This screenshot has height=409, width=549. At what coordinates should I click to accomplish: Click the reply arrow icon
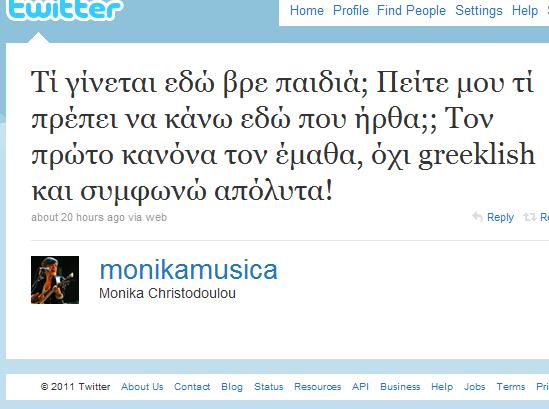click(478, 217)
